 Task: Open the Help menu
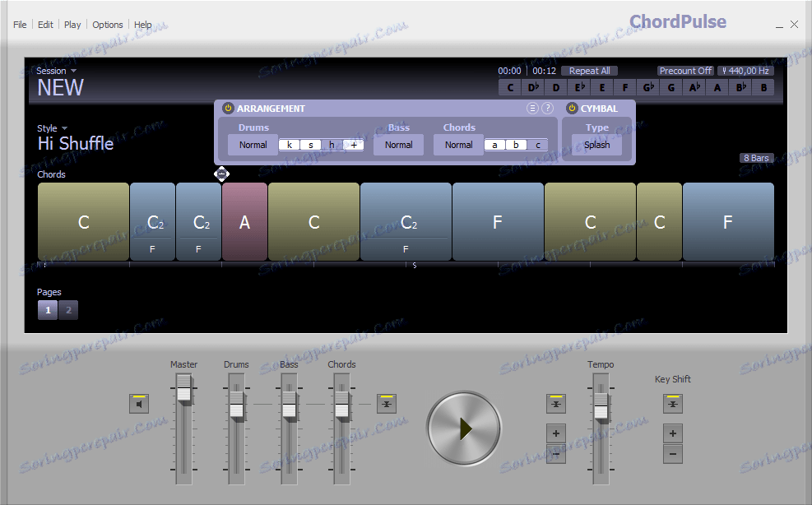[143, 25]
